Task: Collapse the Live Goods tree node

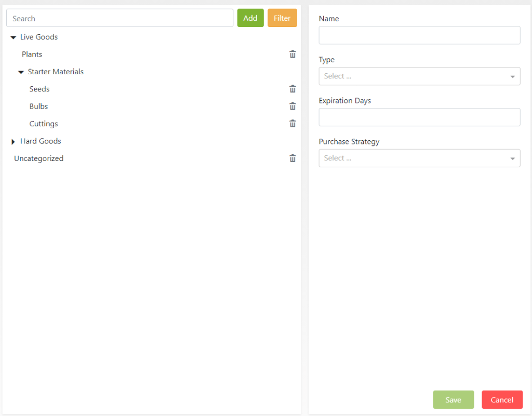Action: tap(14, 37)
